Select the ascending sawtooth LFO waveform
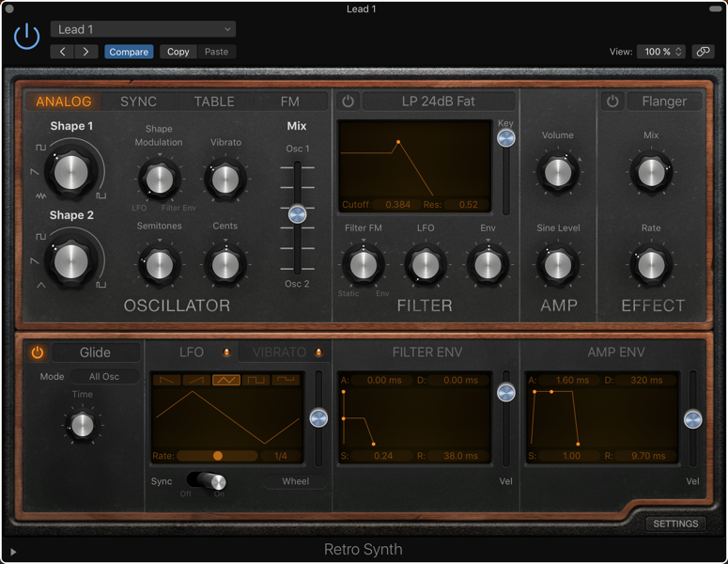This screenshot has width=728, height=564. coord(196,380)
